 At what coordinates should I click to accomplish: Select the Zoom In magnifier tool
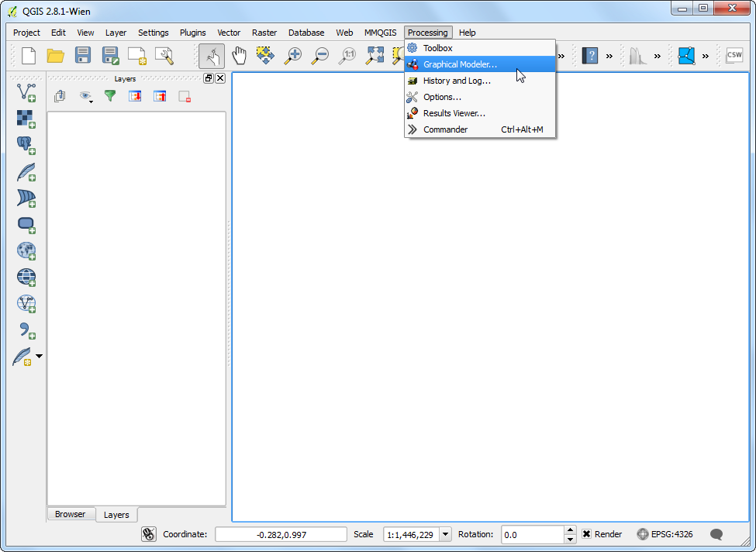pyautogui.click(x=292, y=56)
